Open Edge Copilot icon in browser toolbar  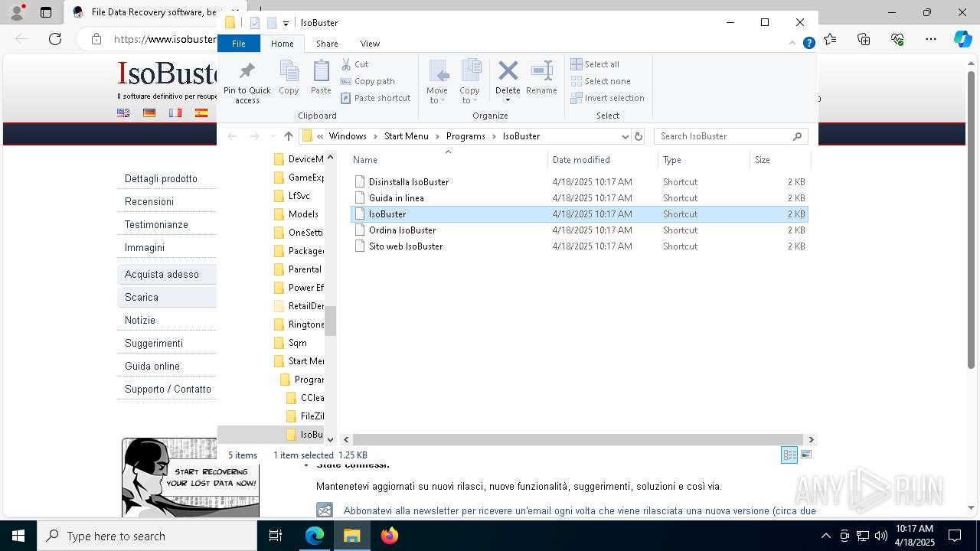[x=962, y=39]
